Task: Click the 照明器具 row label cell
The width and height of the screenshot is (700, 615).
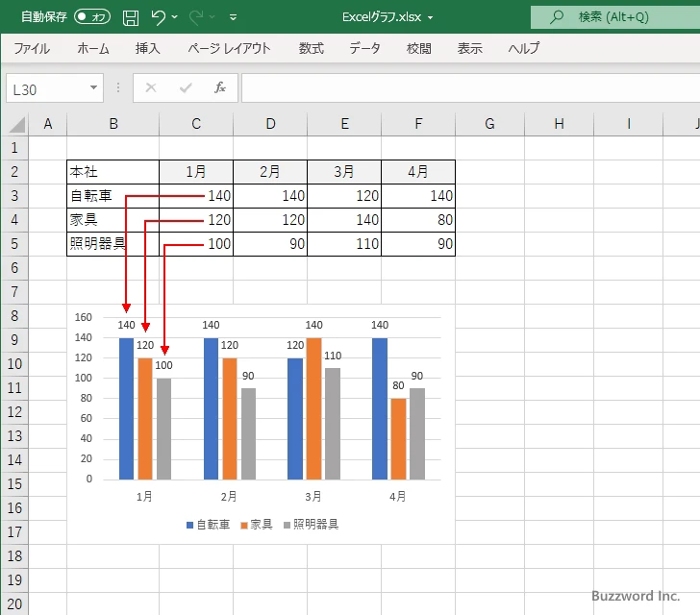Action: click(112, 244)
